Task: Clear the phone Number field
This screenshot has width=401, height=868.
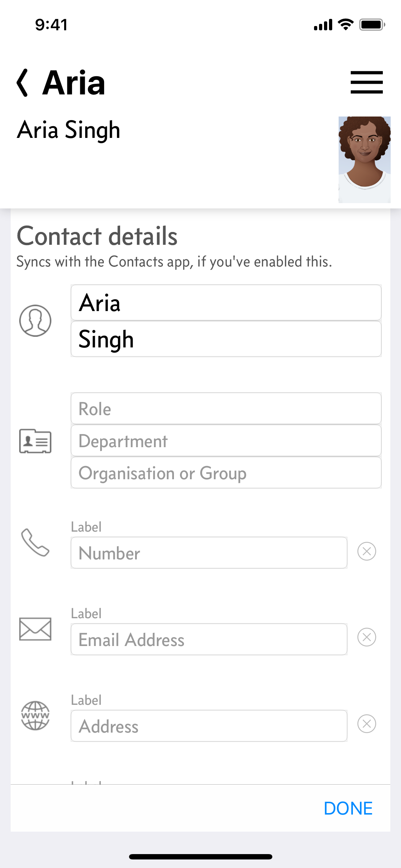Action: 367,552
